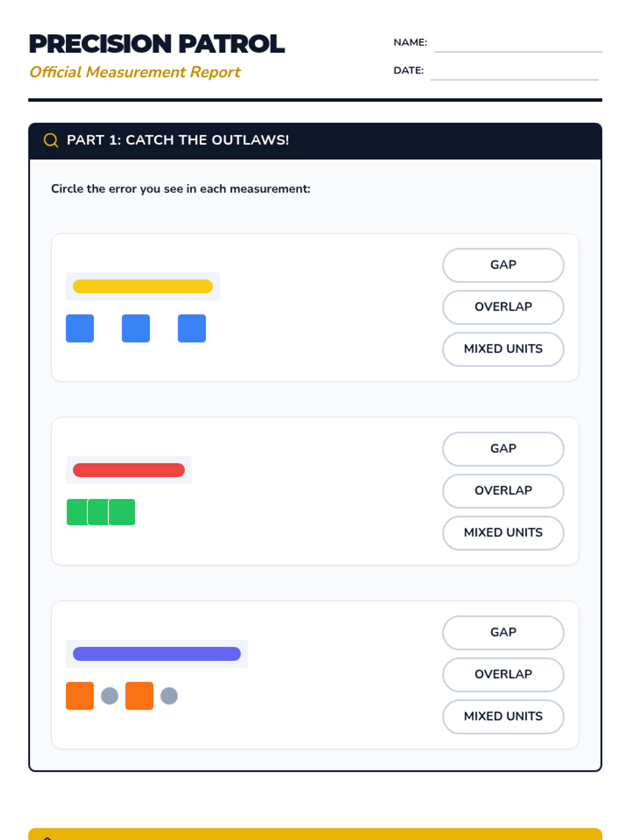Select GAP for the yellow bar measurement
The image size is (630, 840).
click(503, 265)
